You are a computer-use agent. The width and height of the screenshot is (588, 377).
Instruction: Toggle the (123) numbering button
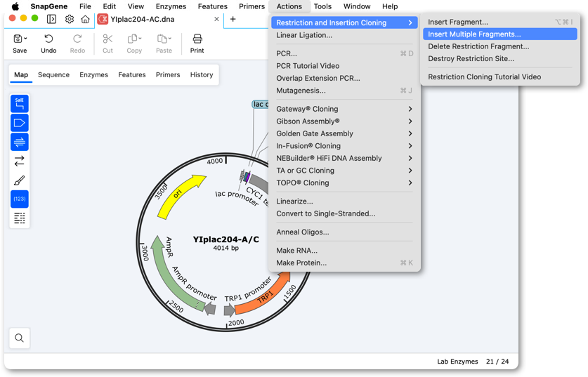point(20,199)
